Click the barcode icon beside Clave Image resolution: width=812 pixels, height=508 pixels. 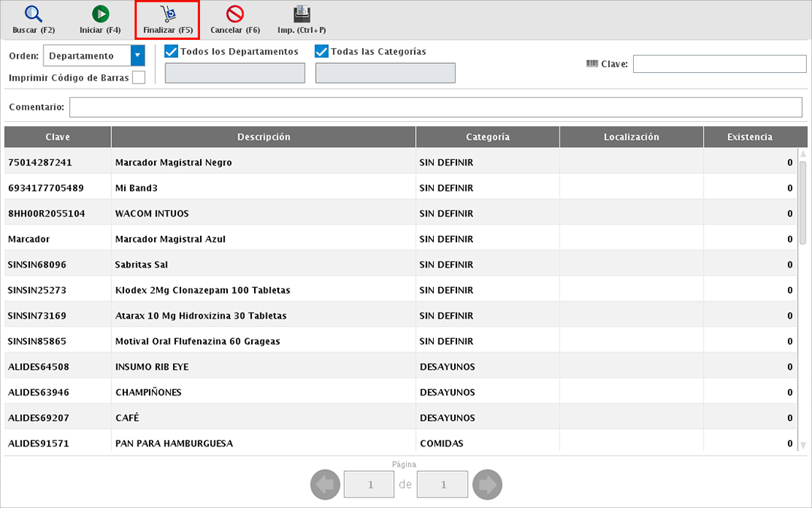pos(592,64)
